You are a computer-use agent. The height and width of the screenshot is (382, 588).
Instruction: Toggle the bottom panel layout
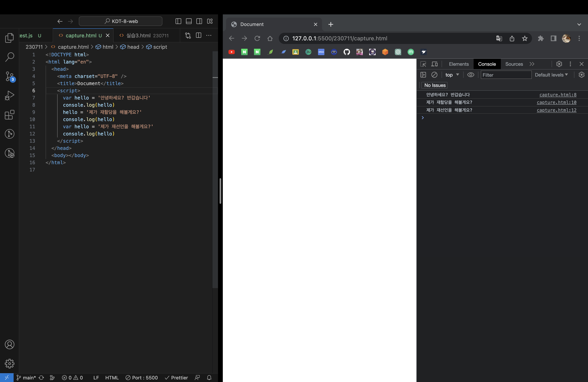coord(189,21)
